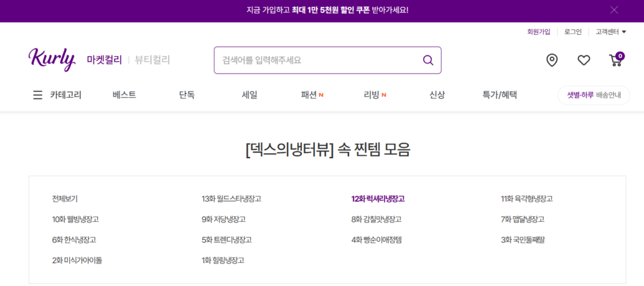Select the 마켓컬리 tab
The height and width of the screenshot is (286, 644).
coord(104,60)
